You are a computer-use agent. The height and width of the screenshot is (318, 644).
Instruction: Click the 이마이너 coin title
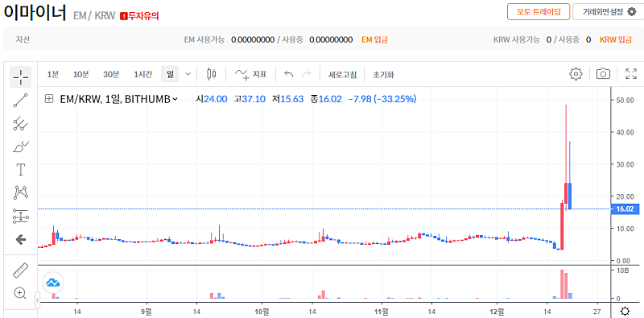pyautogui.click(x=35, y=13)
